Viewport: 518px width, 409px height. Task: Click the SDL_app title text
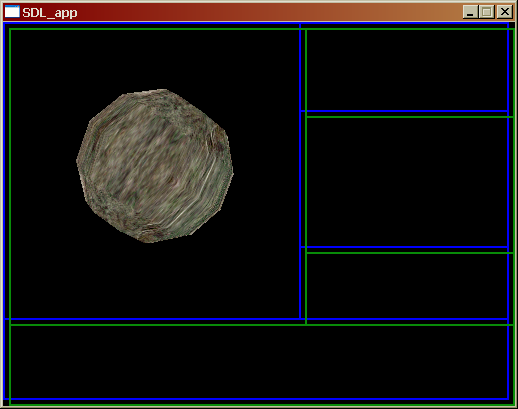tap(50, 13)
